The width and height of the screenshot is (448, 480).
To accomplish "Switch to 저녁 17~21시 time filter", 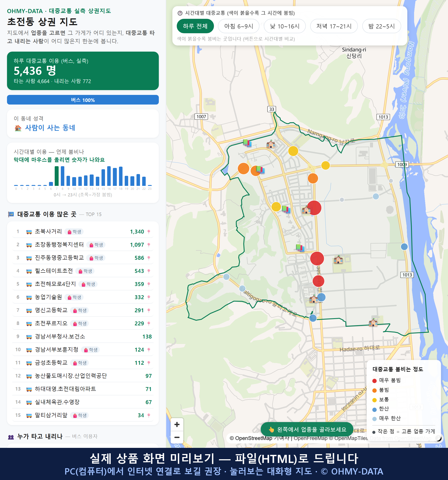I will (334, 26).
